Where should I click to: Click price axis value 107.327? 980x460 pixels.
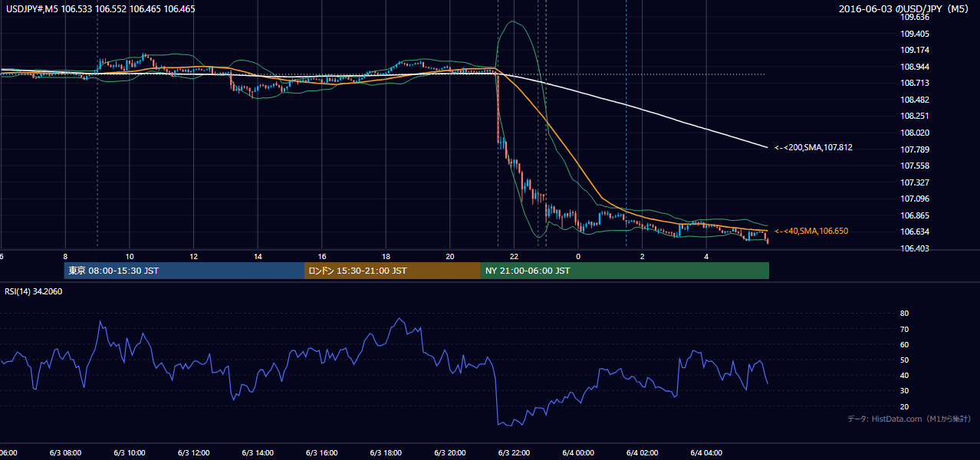[x=915, y=182]
